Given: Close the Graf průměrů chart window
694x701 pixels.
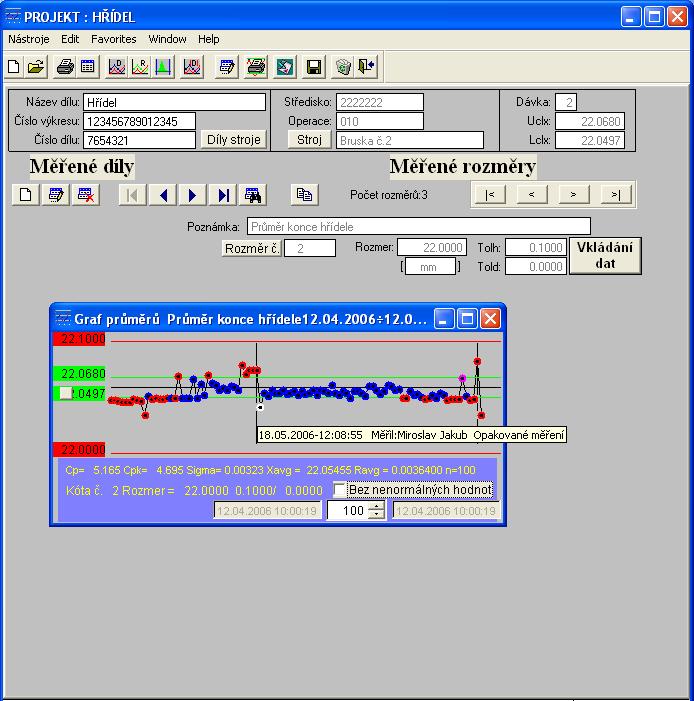Looking at the screenshot, I should click(491, 319).
